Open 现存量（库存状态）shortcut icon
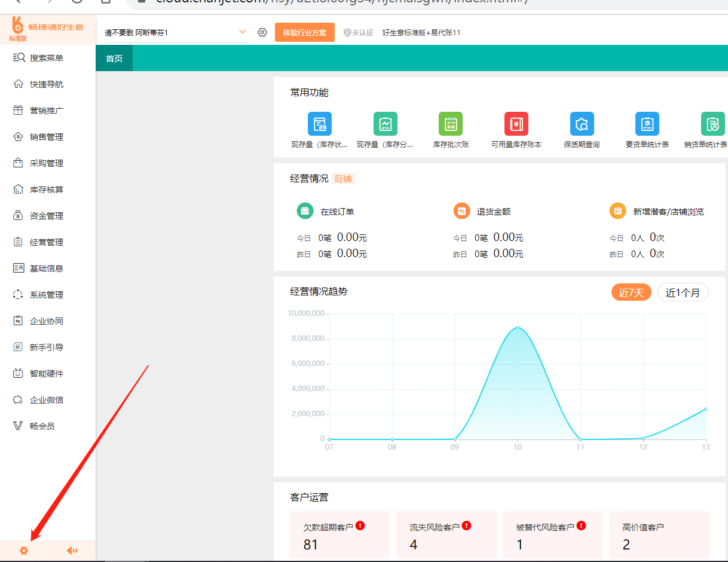Screen dimensions: 728x562 319,124
